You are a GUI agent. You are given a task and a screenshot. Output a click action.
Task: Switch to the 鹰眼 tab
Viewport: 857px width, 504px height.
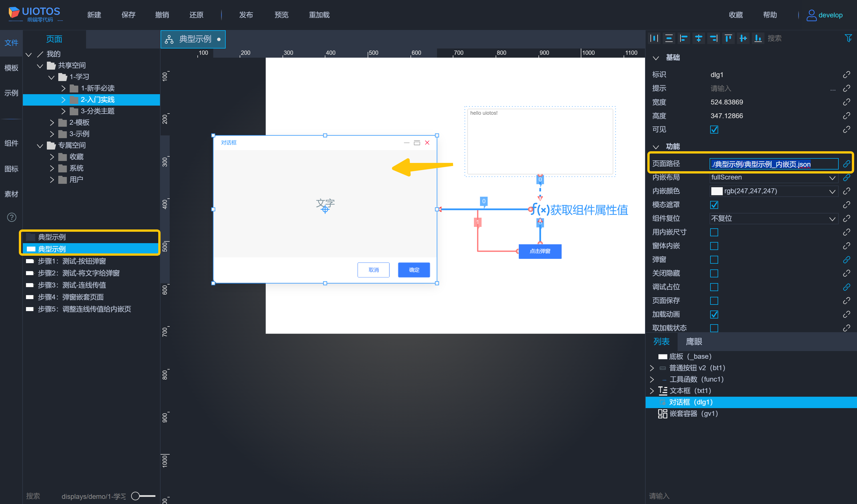point(694,342)
